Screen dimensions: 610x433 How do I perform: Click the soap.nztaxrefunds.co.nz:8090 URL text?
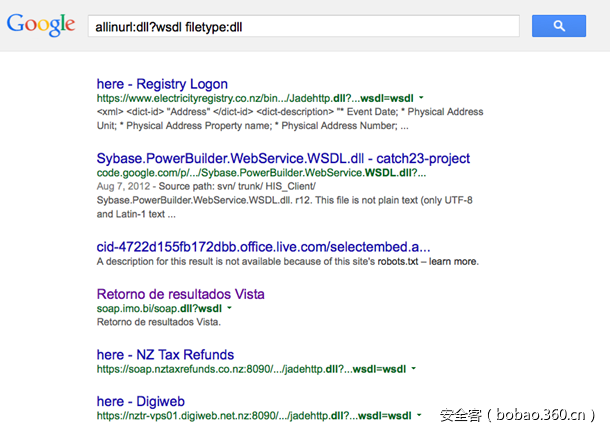[x=251, y=369]
